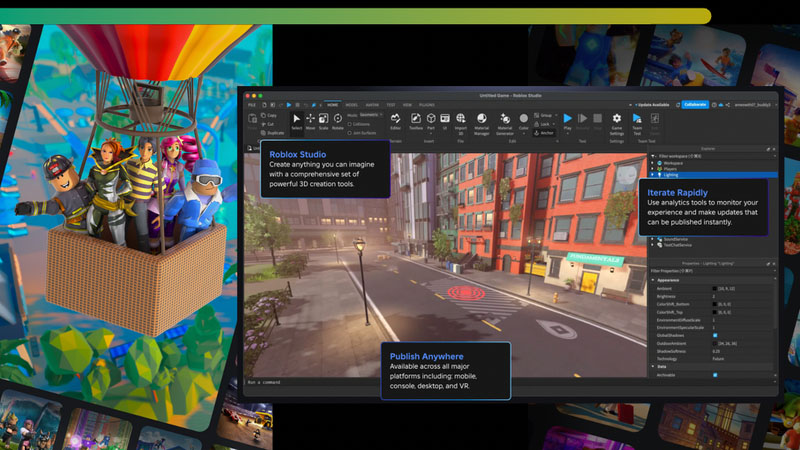800x450 pixels.
Task: Expand the Players tree node
Action: tap(652, 169)
